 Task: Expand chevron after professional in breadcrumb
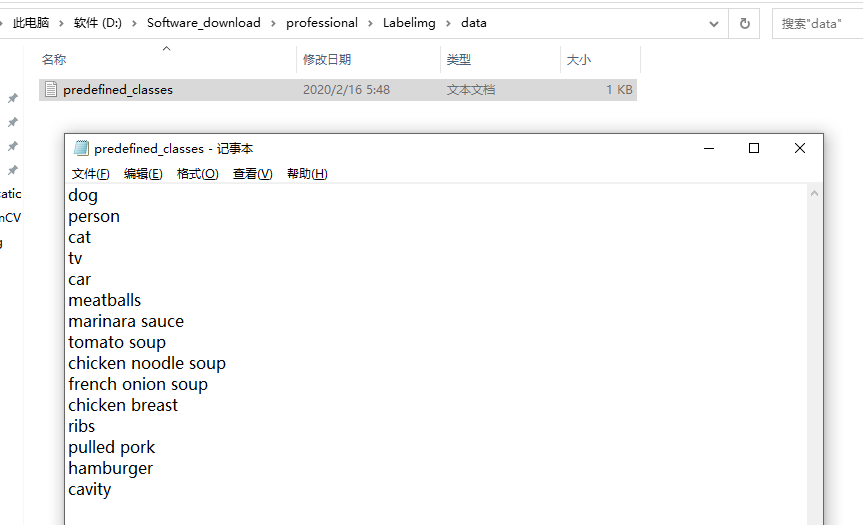370,24
